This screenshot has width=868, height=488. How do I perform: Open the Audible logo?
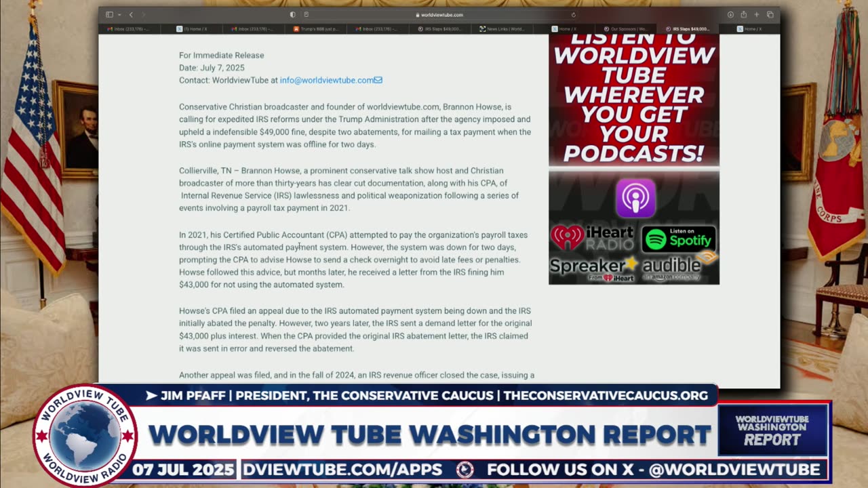679,267
